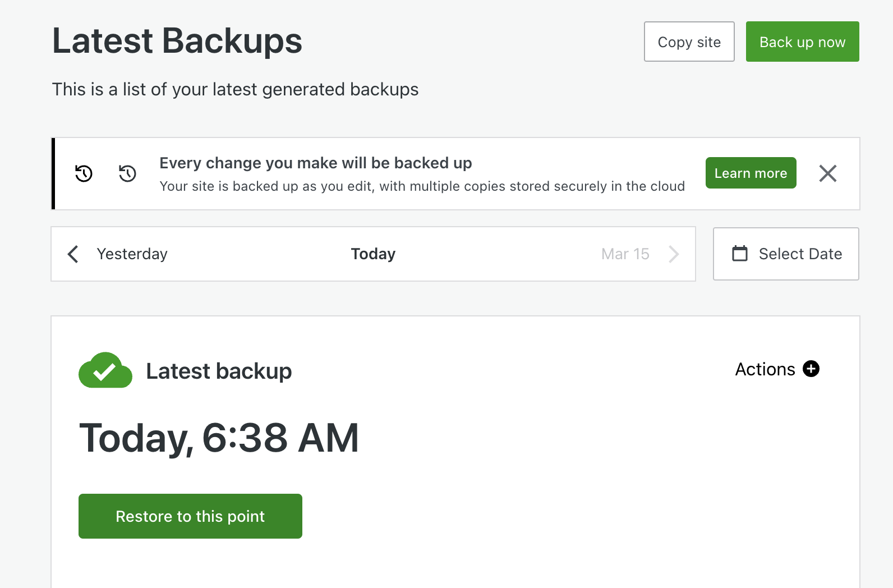
Task: Click the first backup history rewind icon
Action: click(x=83, y=173)
